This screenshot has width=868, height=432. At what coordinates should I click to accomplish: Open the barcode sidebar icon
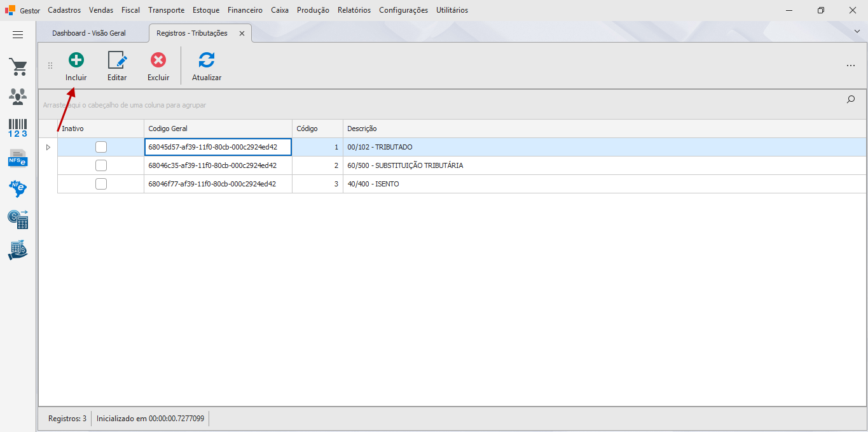click(x=18, y=128)
